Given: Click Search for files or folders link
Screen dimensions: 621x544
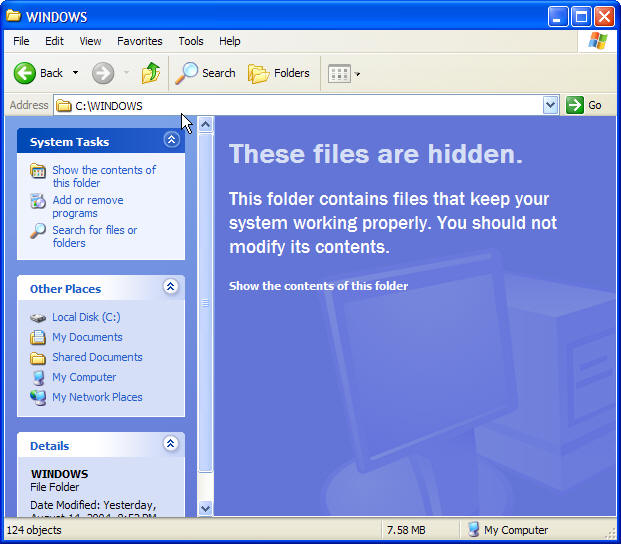Looking at the screenshot, I should click(x=95, y=236).
